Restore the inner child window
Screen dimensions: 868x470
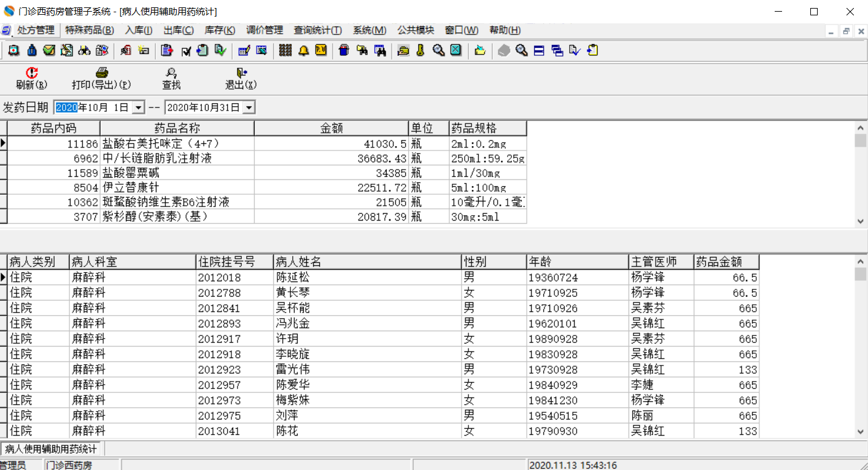[x=846, y=31]
